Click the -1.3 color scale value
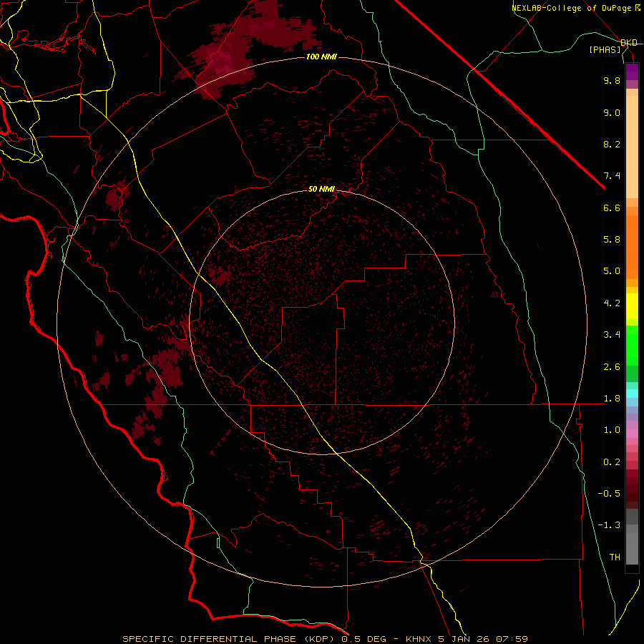644x644 pixels. tap(609, 525)
